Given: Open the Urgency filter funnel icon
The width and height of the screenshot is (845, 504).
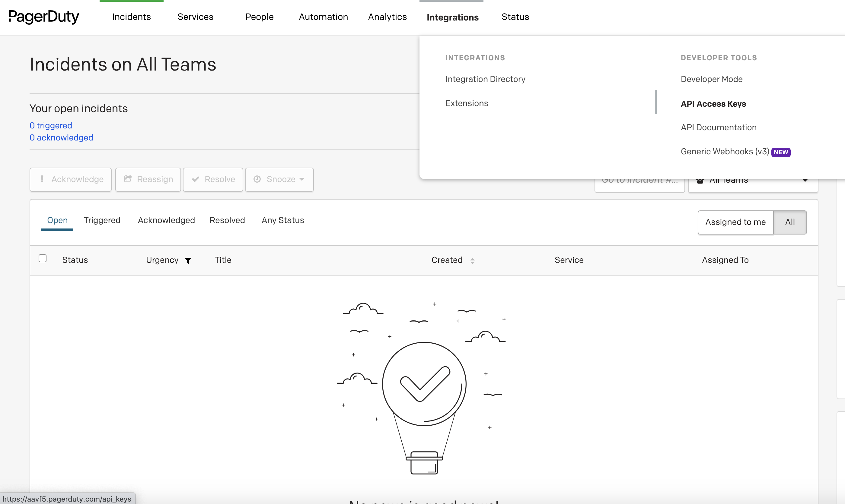Looking at the screenshot, I should coord(188,261).
